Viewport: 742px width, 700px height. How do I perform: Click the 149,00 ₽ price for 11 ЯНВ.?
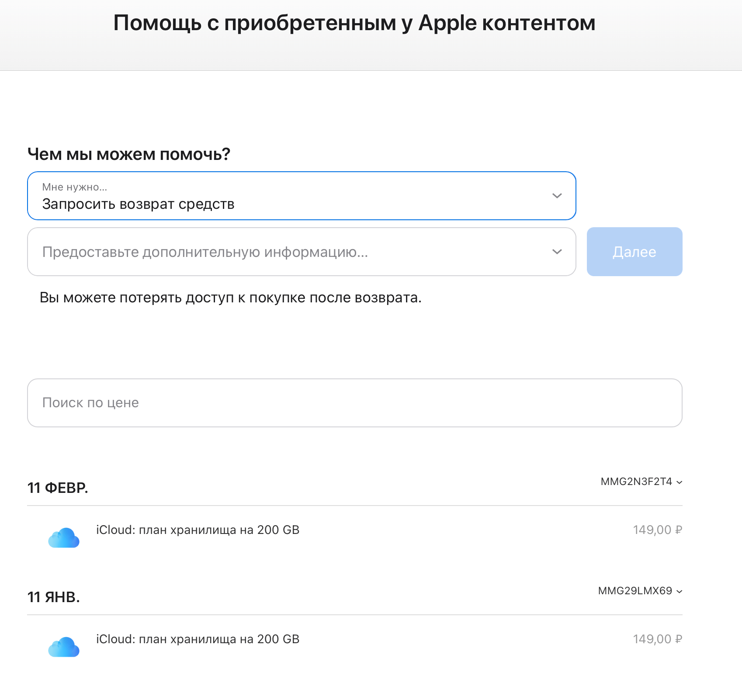pyautogui.click(x=657, y=639)
